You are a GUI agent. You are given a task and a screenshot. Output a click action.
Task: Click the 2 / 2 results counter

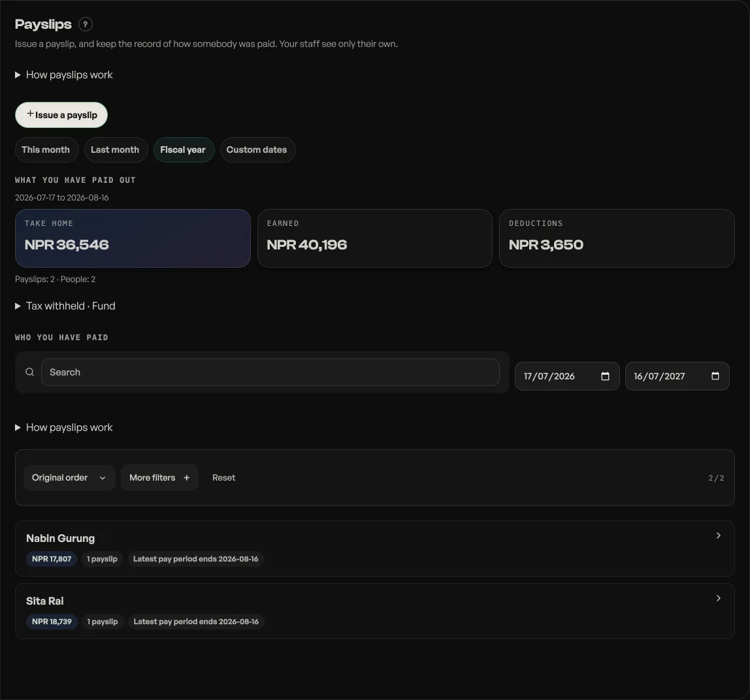tap(716, 478)
